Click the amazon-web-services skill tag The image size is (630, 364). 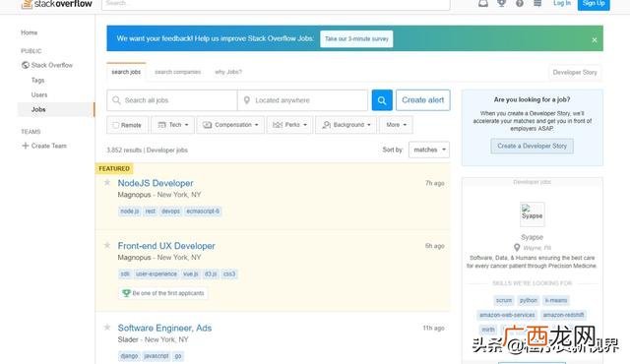pos(507,315)
